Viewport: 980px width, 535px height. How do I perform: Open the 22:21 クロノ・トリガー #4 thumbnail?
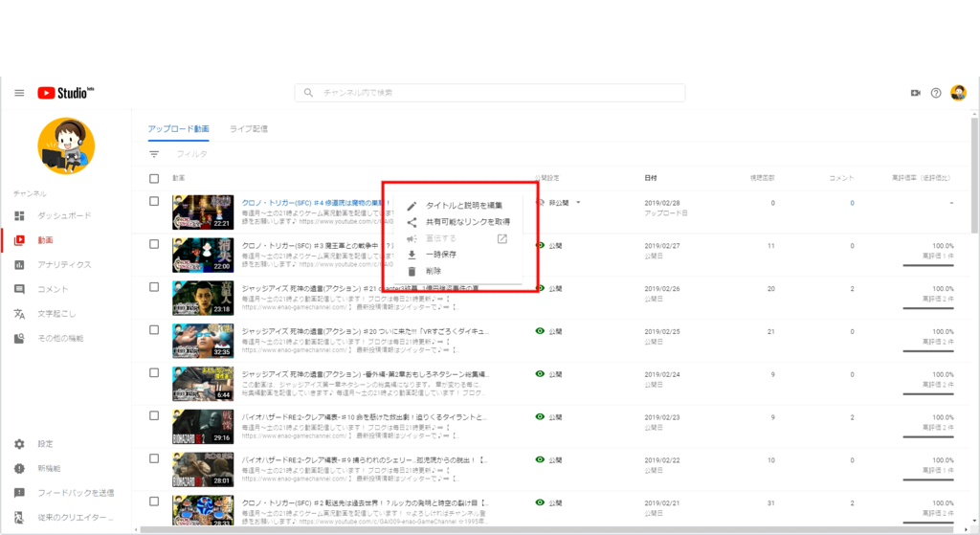click(203, 212)
